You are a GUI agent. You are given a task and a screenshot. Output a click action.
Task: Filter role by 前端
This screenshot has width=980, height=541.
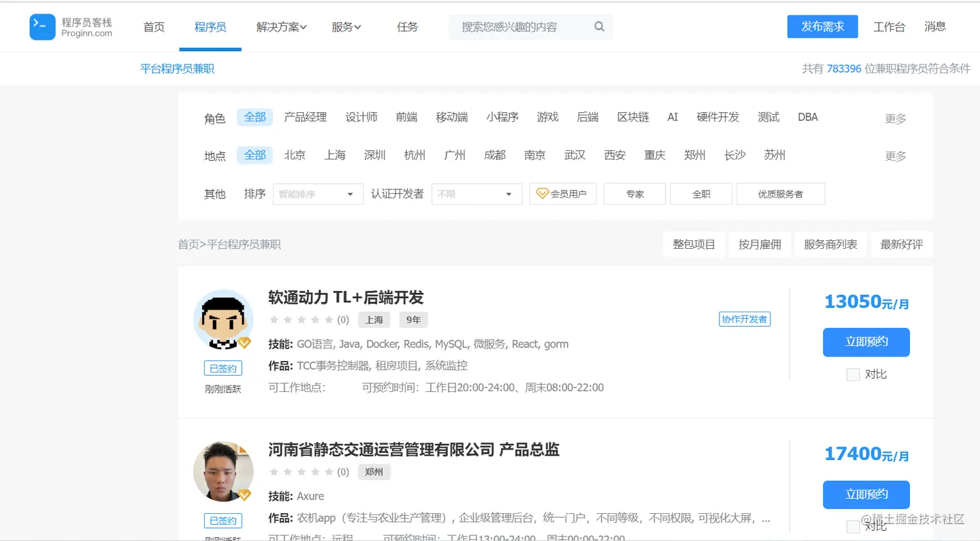[x=406, y=117]
